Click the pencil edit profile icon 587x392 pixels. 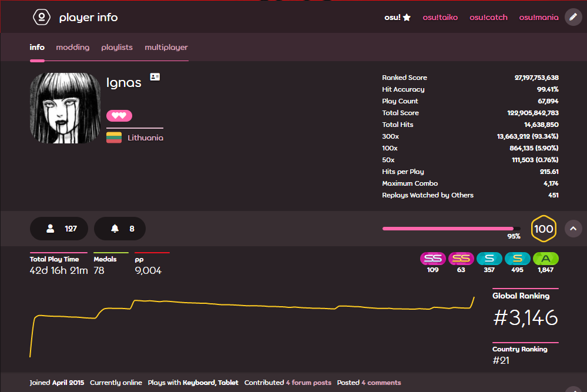point(573,17)
